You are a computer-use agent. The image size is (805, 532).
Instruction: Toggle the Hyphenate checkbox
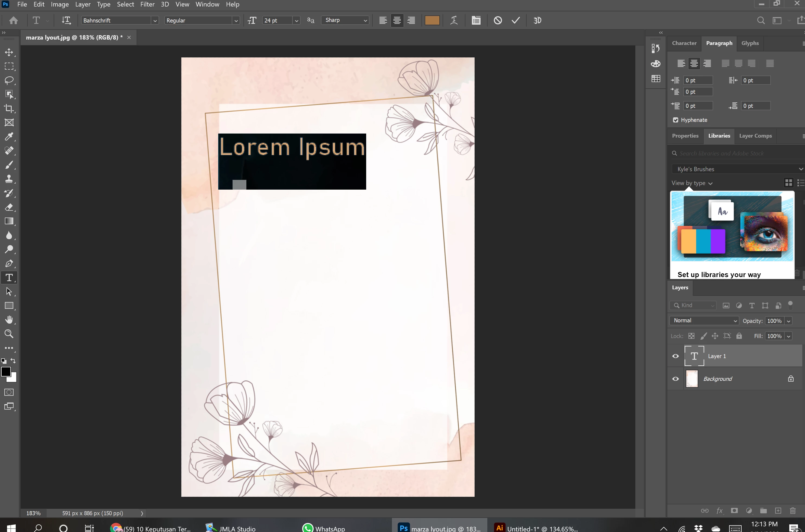(x=676, y=120)
